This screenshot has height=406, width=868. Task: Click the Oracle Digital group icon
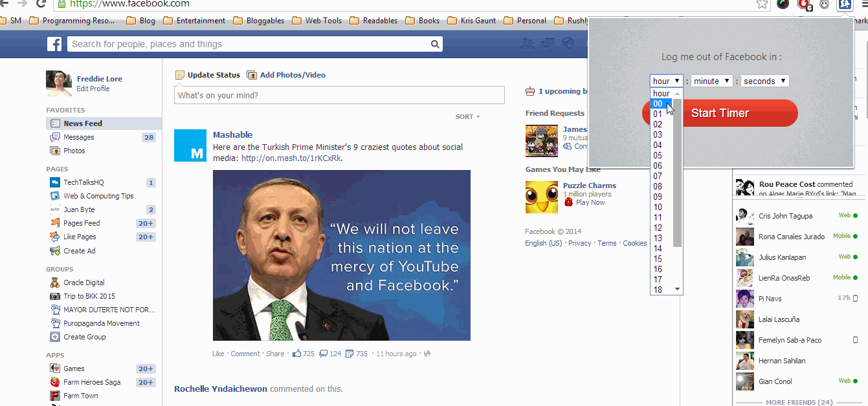tap(55, 283)
